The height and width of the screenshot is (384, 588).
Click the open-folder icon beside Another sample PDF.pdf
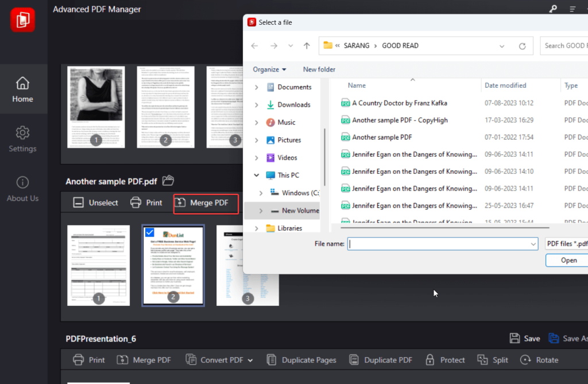click(x=168, y=181)
